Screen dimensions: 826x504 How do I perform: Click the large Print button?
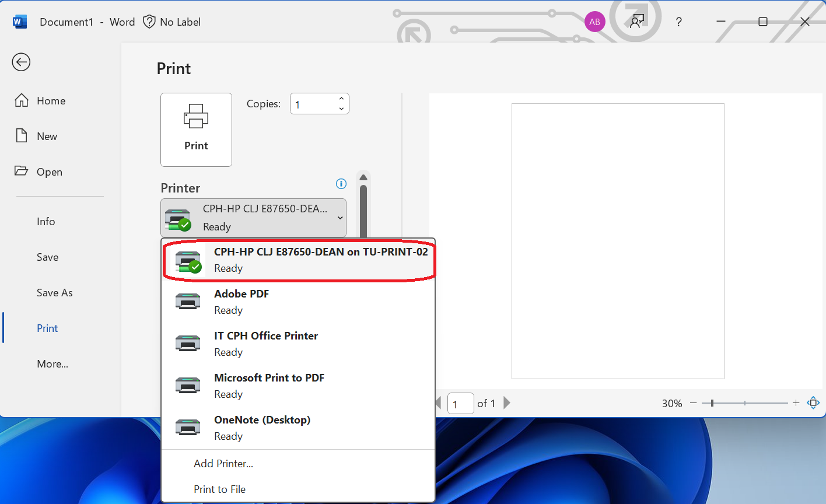196,129
